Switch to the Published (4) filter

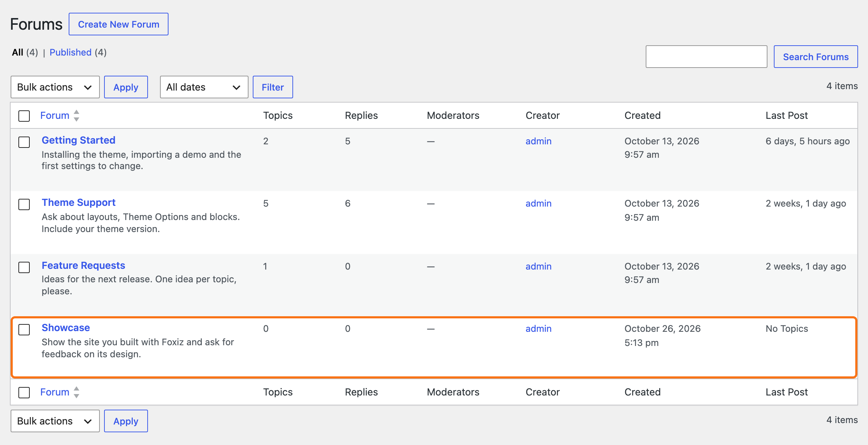click(x=78, y=52)
